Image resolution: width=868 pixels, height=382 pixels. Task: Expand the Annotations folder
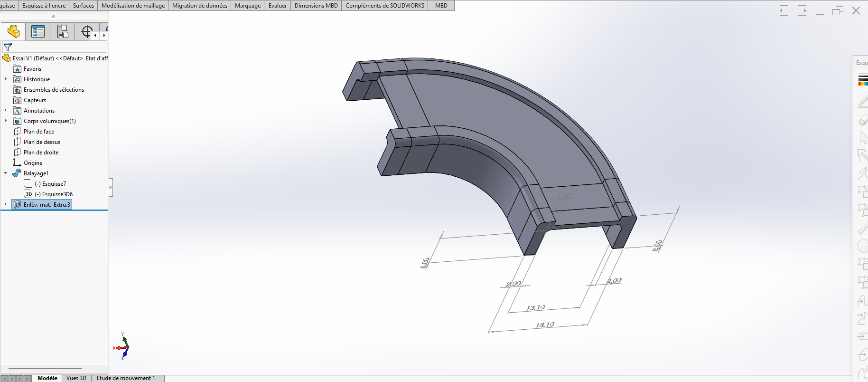pos(6,110)
